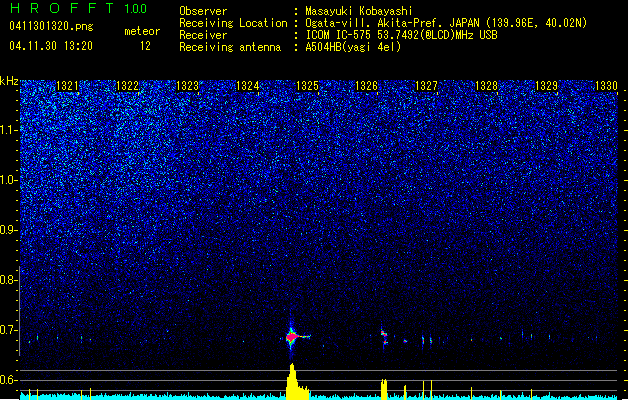
Task: Click antenna value A504HB(yagi 4el)
Action: 353,47
